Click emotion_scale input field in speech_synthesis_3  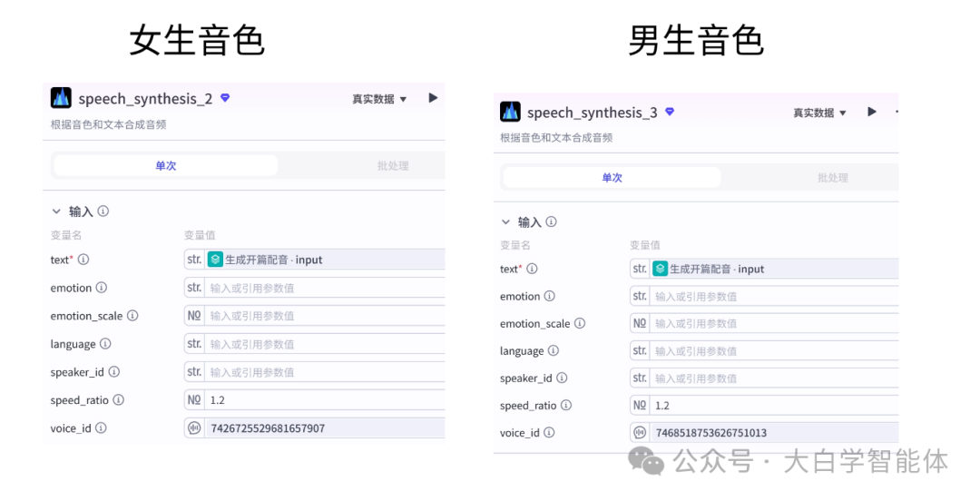pyautogui.click(x=774, y=323)
